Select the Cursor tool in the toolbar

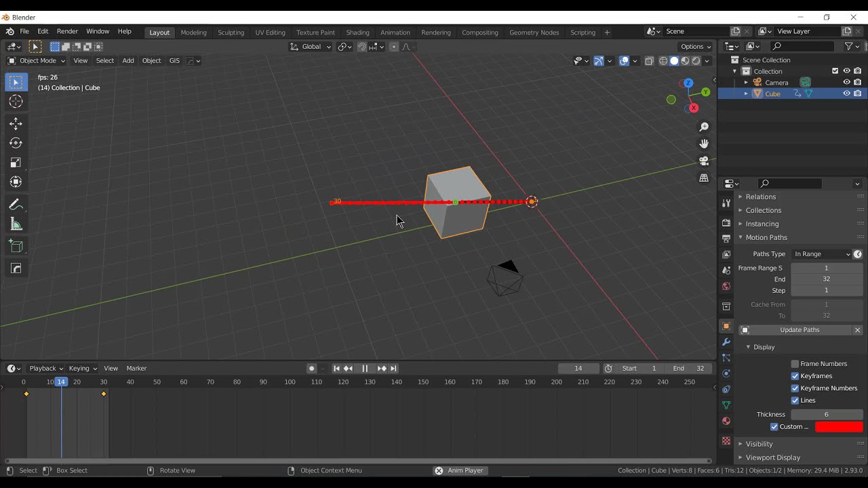click(16, 102)
